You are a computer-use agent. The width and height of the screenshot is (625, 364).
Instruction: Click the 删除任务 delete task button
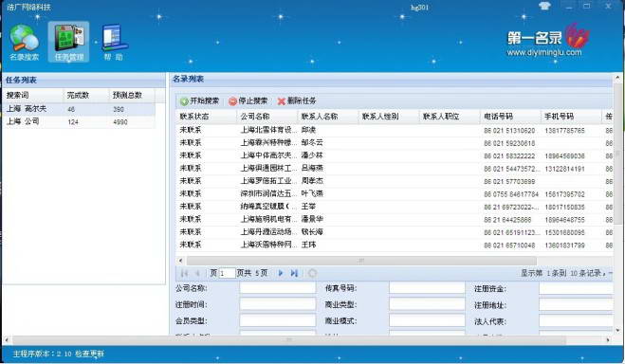297,101
